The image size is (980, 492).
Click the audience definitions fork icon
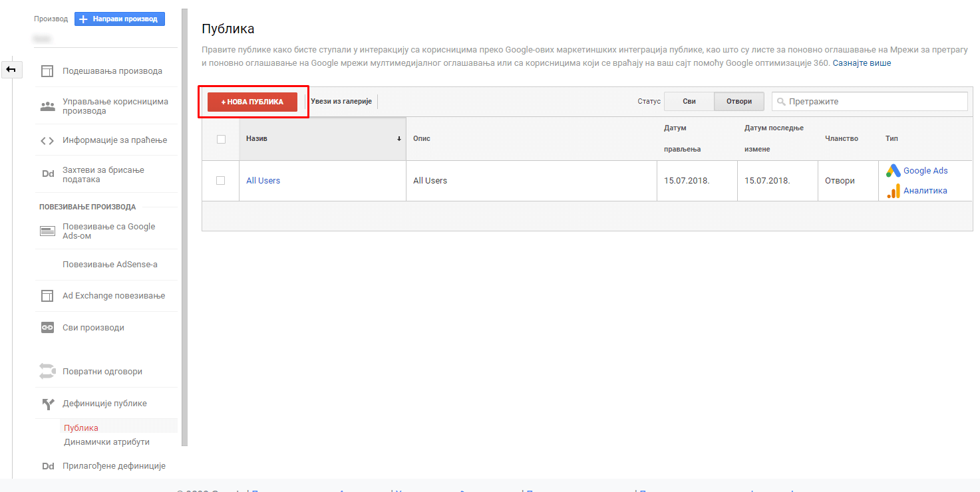coord(47,404)
